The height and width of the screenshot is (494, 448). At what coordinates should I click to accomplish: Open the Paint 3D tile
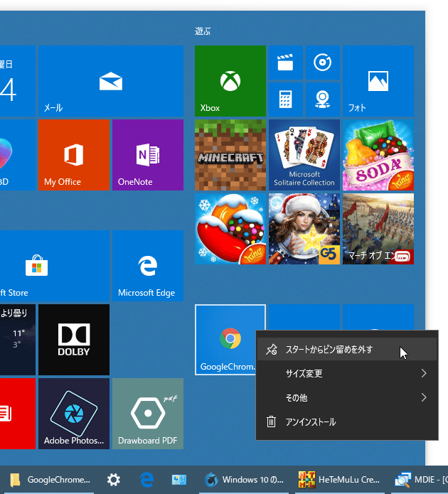[x=18, y=155]
